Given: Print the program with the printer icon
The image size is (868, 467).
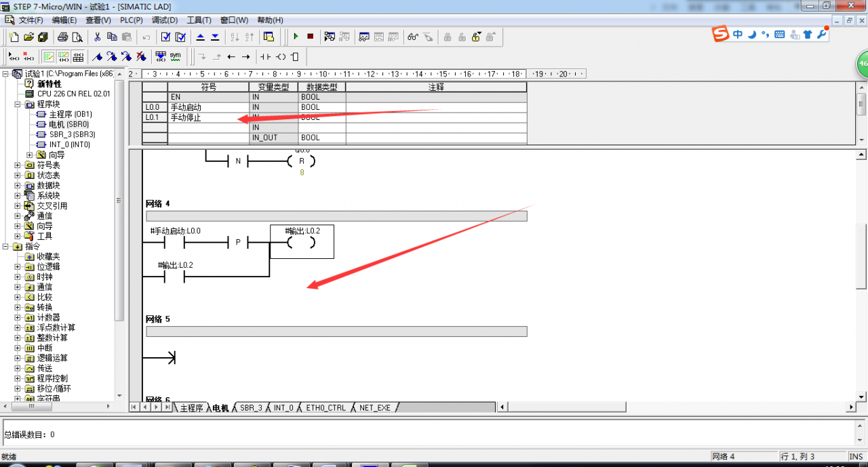Looking at the screenshot, I should point(63,37).
